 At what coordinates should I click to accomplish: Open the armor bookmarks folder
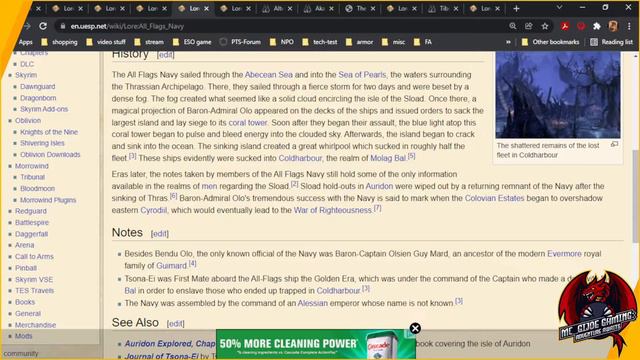click(x=360, y=42)
